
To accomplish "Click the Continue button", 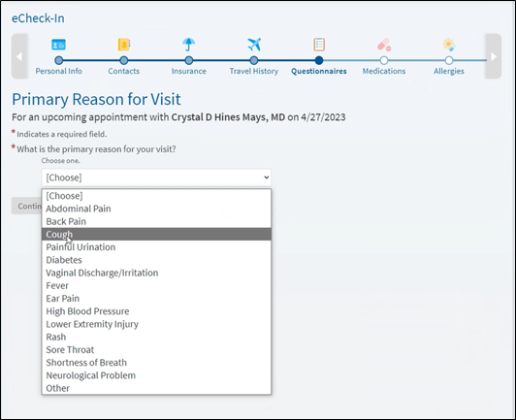I will 26,206.
